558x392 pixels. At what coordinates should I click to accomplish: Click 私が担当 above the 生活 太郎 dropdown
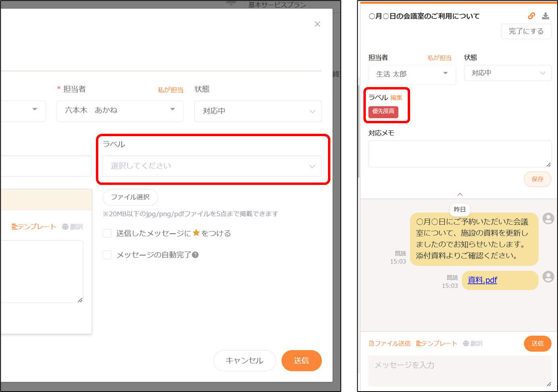pos(440,58)
